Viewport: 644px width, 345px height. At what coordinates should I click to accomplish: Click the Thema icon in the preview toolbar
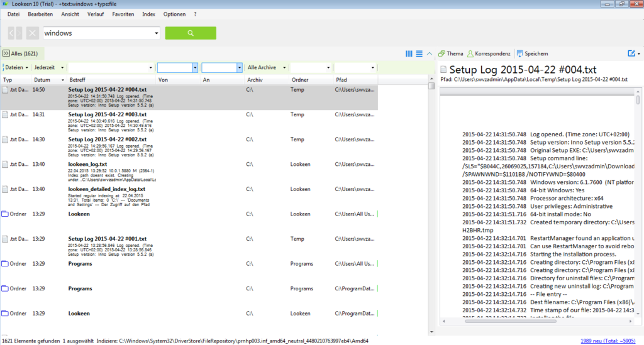coord(442,54)
